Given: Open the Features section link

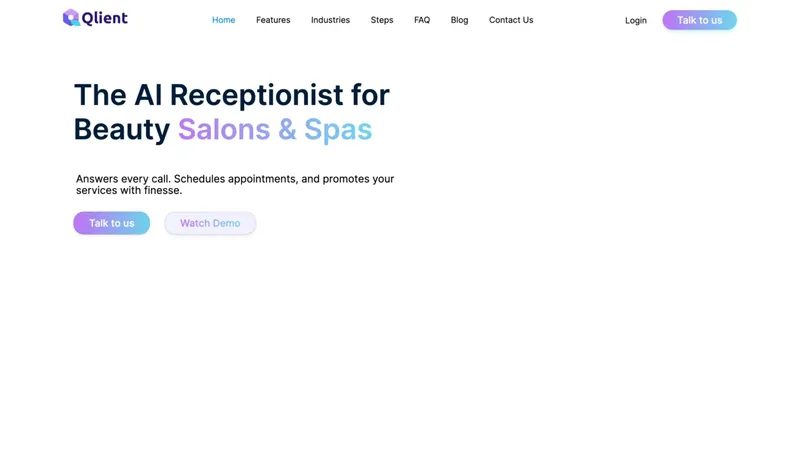Looking at the screenshot, I should pos(273,20).
